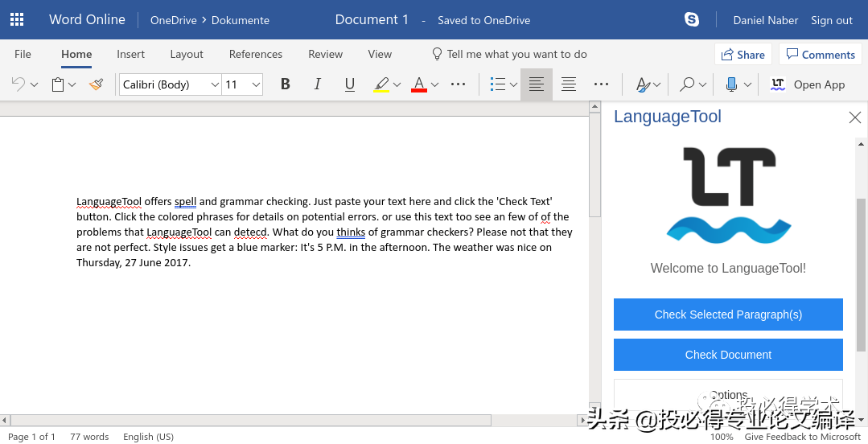
Task: Click the document scroll up arrow
Action: click(x=594, y=106)
